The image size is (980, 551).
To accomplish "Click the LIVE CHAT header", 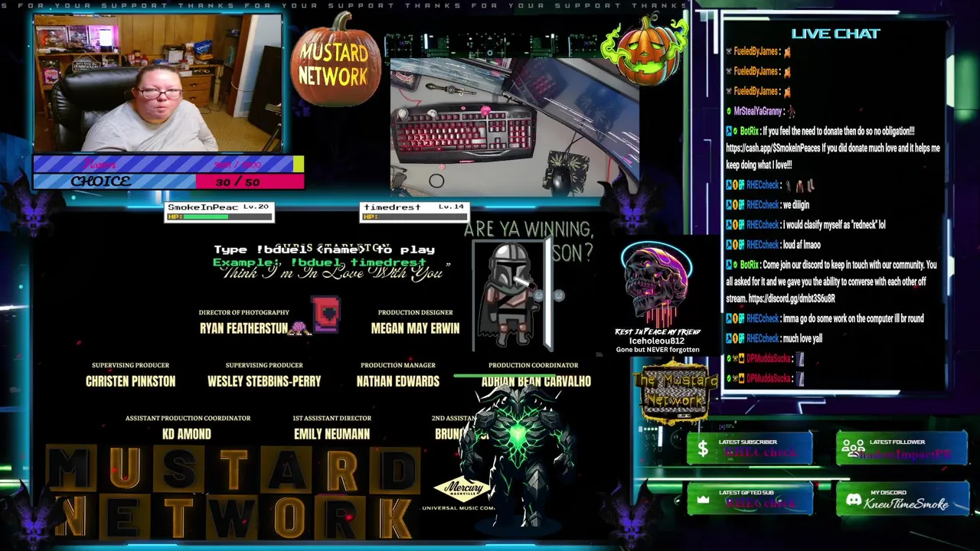I will pyautogui.click(x=835, y=33).
